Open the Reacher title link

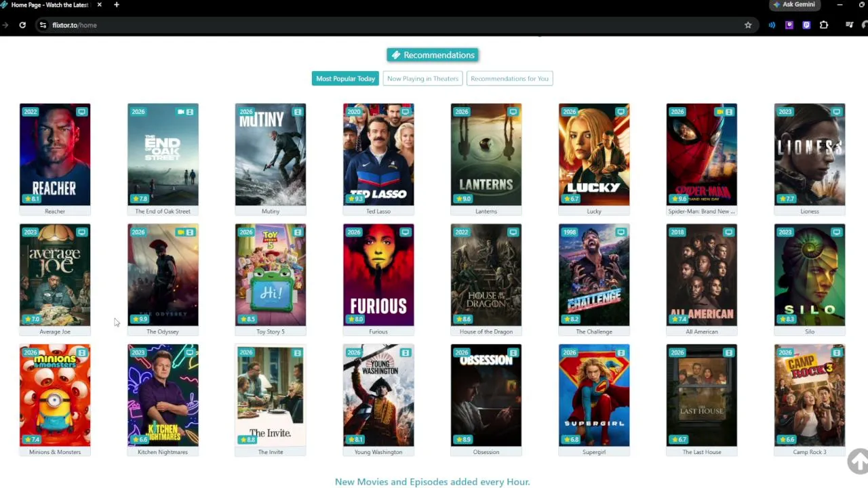coord(55,211)
